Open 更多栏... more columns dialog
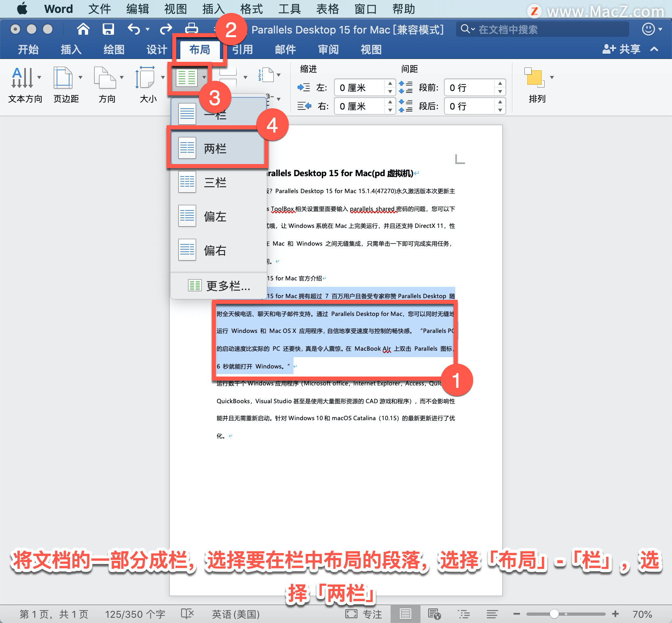Image resolution: width=672 pixels, height=623 pixels. click(x=219, y=286)
